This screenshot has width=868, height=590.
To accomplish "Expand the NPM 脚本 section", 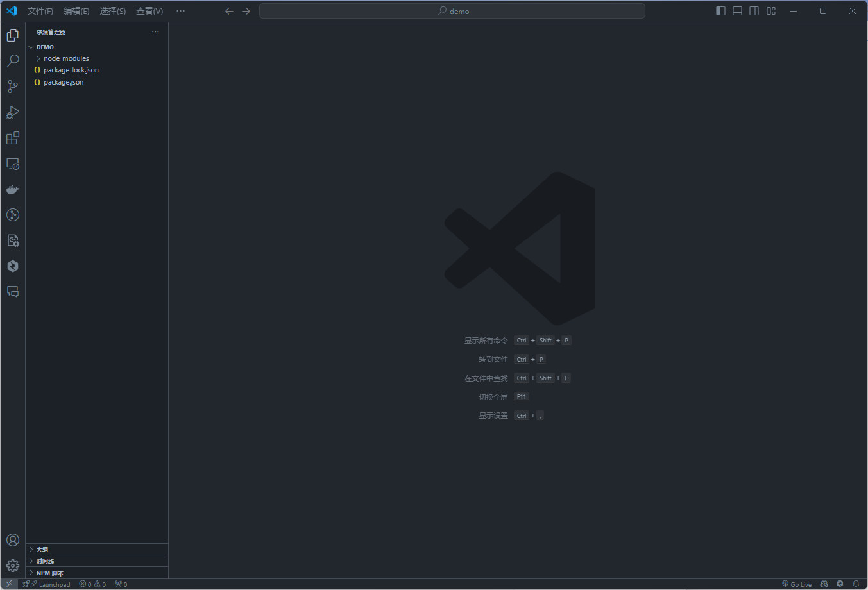I will tap(49, 573).
